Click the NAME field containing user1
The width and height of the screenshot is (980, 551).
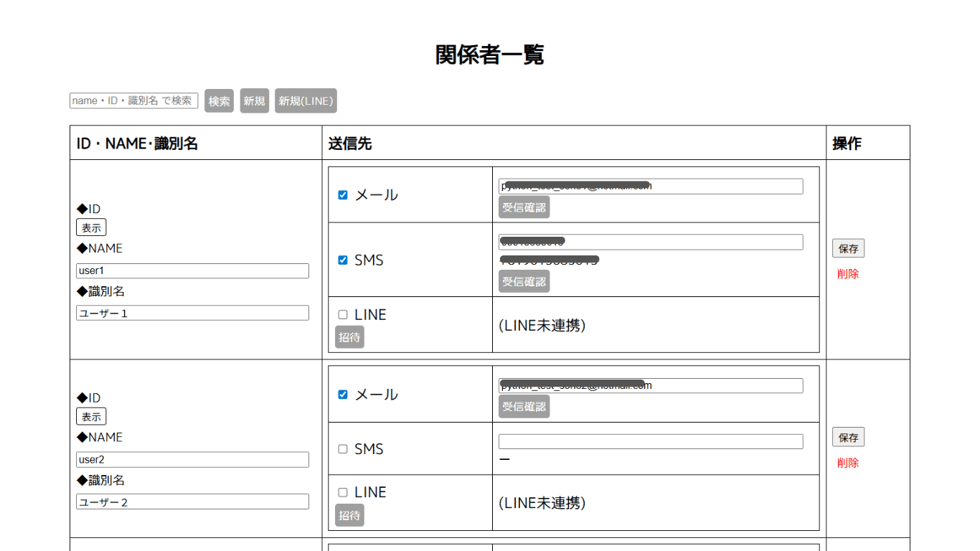[x=192, y=271]
